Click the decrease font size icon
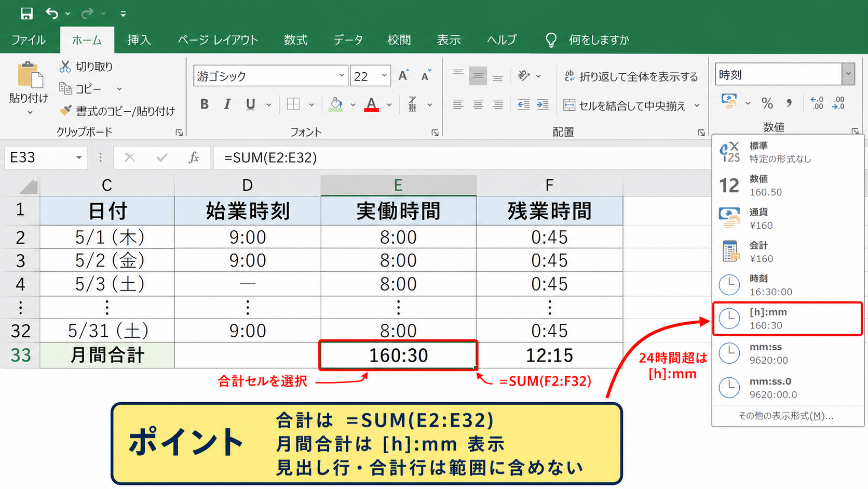Screen dimensions: 868x489 426,76
